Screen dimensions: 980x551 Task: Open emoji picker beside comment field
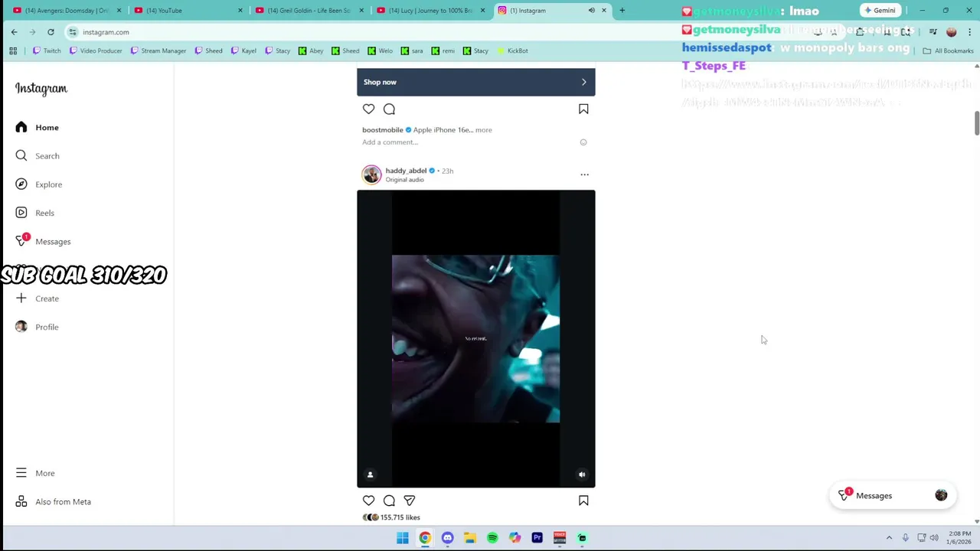pyautogui.click(x=583, y=142)
